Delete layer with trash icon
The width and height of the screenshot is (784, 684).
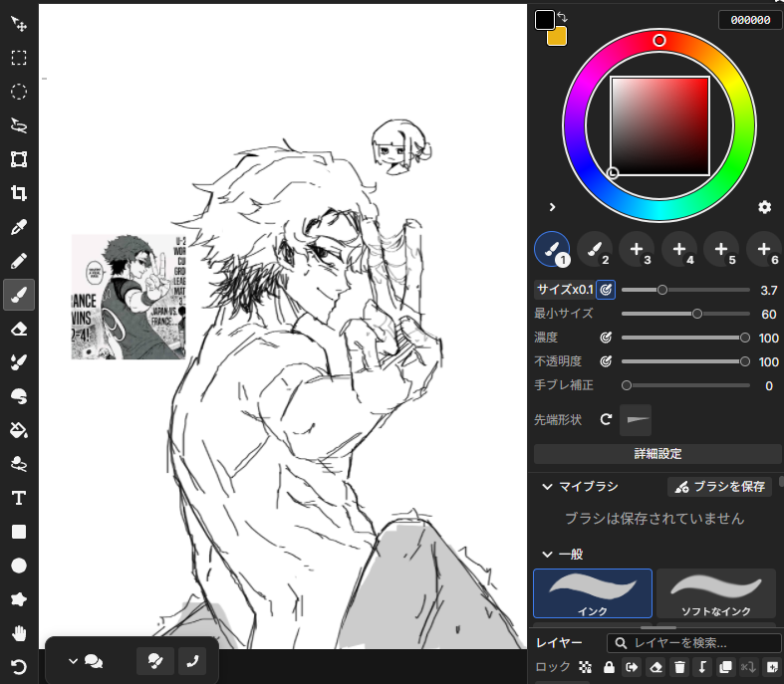[x=679, y=667]
